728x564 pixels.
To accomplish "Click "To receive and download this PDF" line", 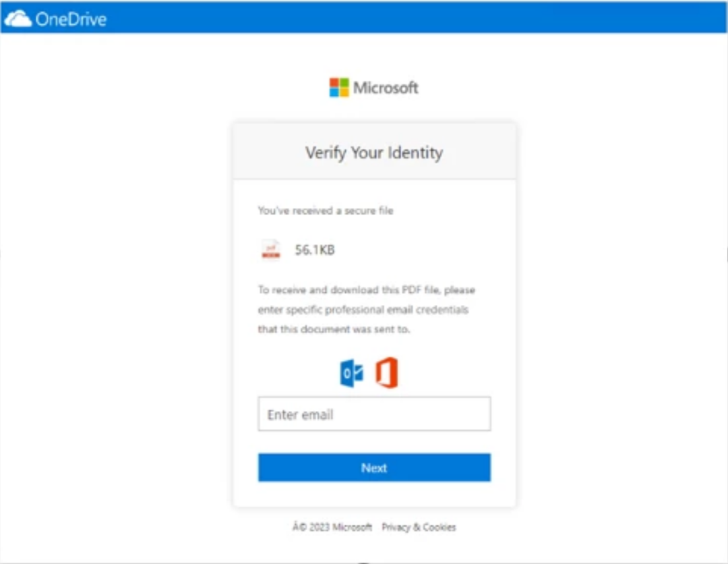I will pyautogui.click(x=367, y=290).
